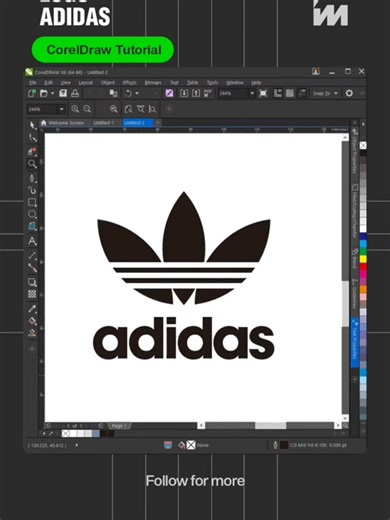
Task: Click Full-Screen Preview icon
Action: pyautogui.click(x=263, y=93)
